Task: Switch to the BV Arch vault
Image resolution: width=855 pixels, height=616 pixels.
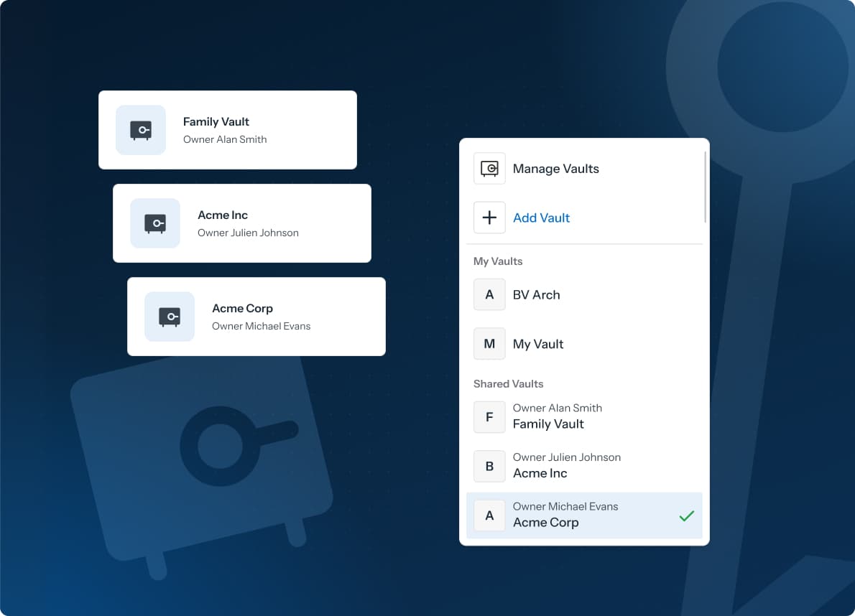Action: tap(584, 294)
